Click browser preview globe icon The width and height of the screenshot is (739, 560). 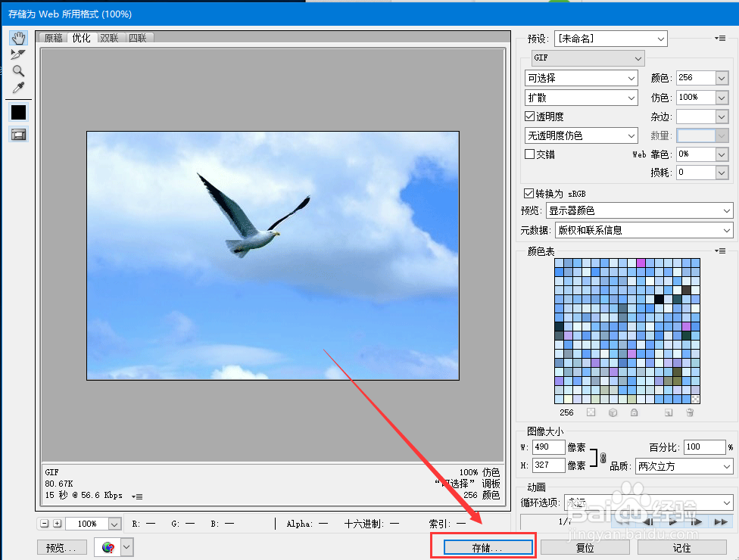[108, 547]
